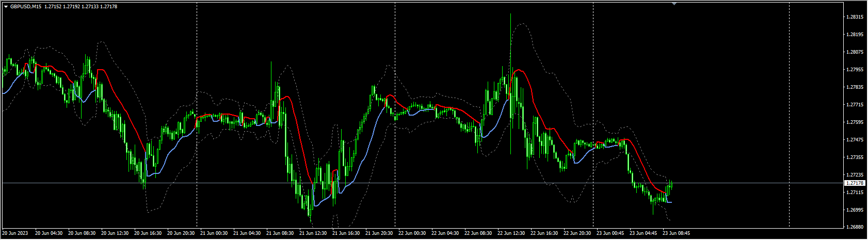Click the 21 Jun 16:30 time label
The width and height of the screenshot is (868, 240).
[x=346, y=233]
